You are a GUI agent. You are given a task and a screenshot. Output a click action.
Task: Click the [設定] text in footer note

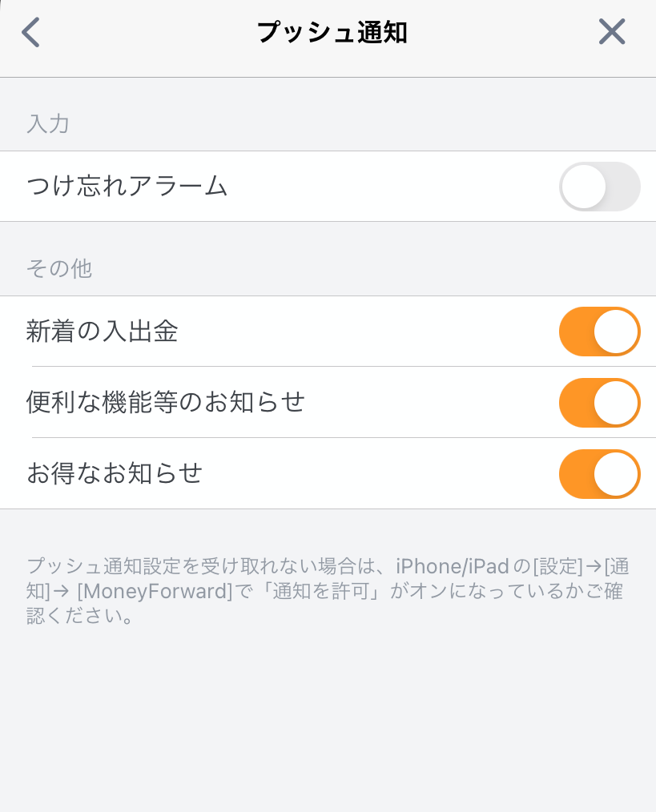pyautogui.click(x=558, y=566)
